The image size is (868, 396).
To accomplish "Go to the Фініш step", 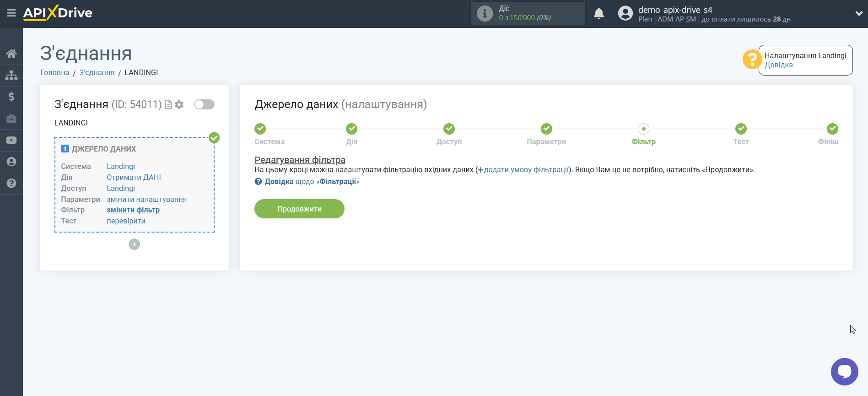I will pos(832,129).
